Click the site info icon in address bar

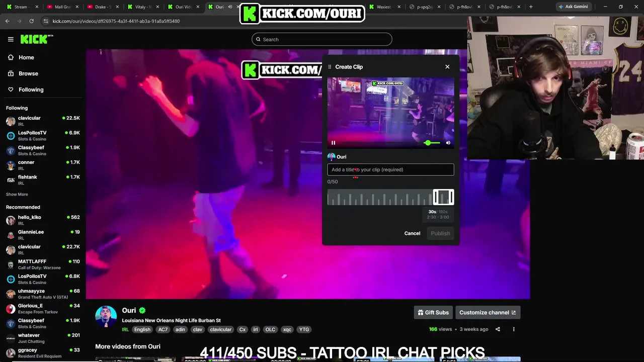click(x=46, y=21)
